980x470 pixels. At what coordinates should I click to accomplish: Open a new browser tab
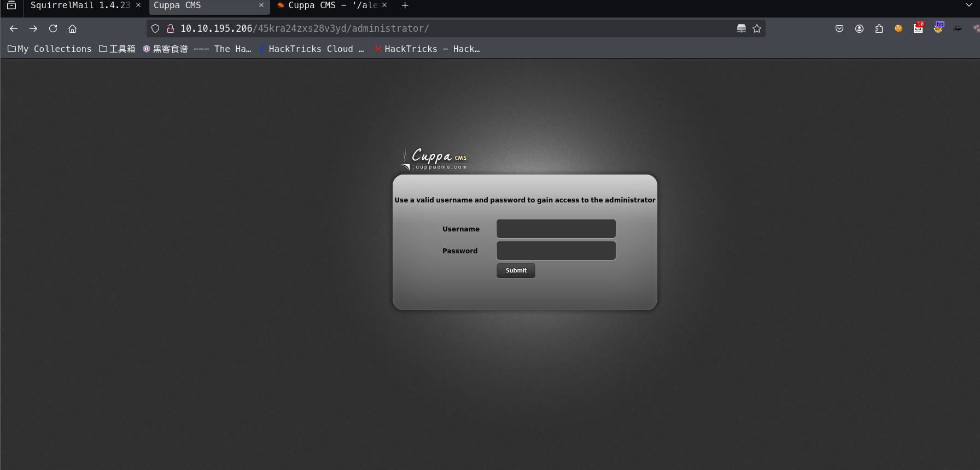pos(405,5)
